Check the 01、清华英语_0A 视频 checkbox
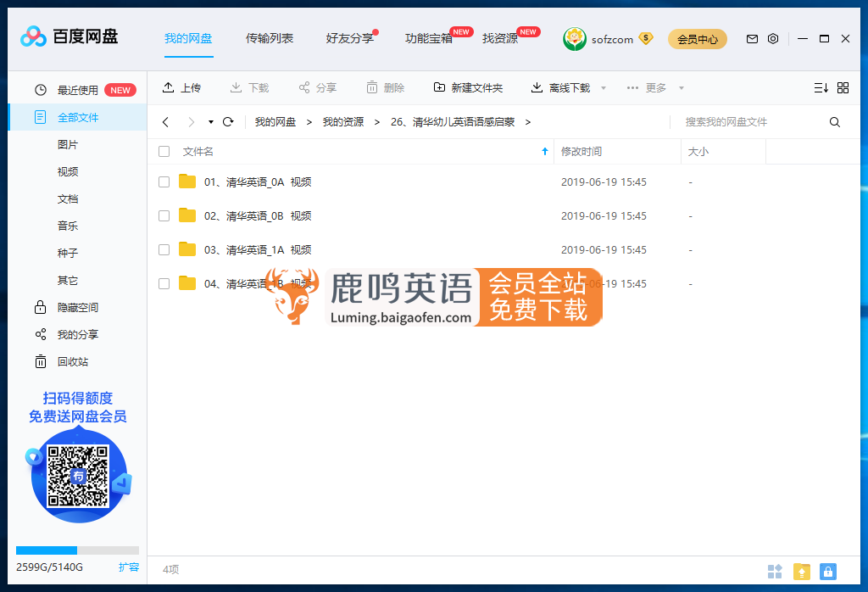 tap(164, 182)
